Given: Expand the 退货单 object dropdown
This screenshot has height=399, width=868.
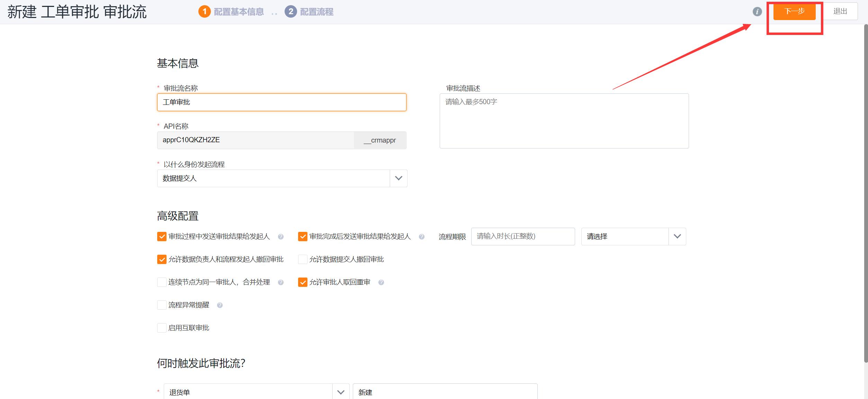Looking at the screenshot, I should (x=341, y=392).
